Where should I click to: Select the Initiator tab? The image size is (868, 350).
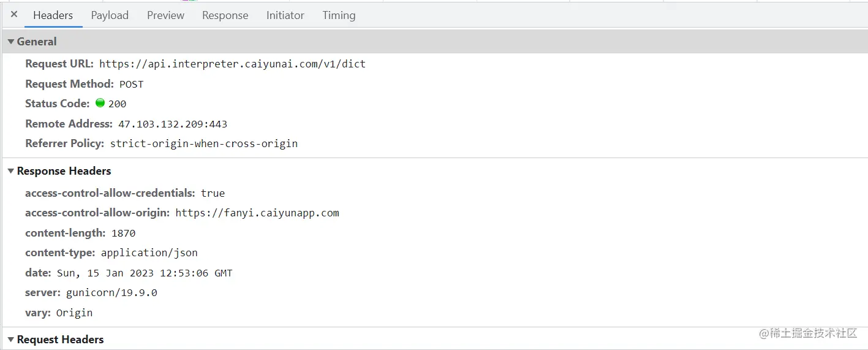285,15
